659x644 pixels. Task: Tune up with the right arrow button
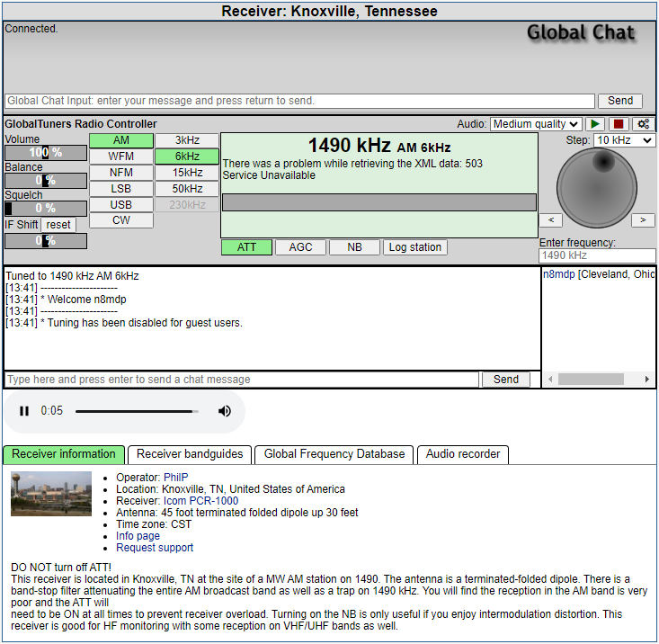click(x=643, y=219)
